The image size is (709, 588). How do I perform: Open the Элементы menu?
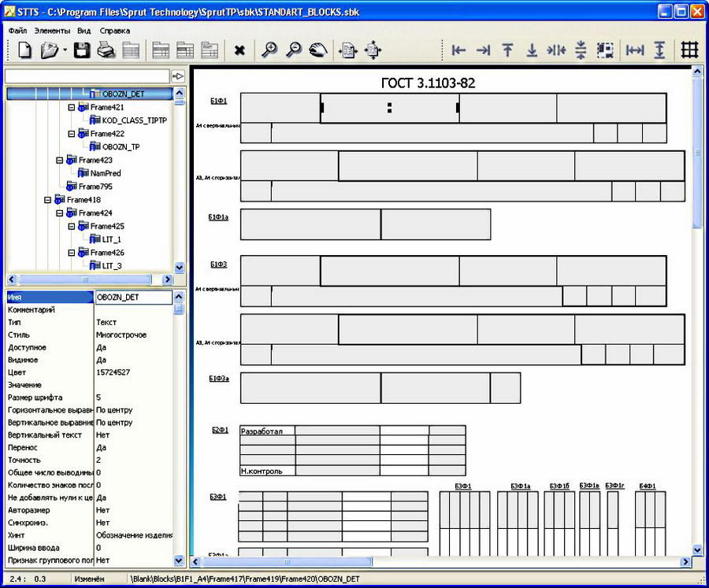(x=51, y=30)
